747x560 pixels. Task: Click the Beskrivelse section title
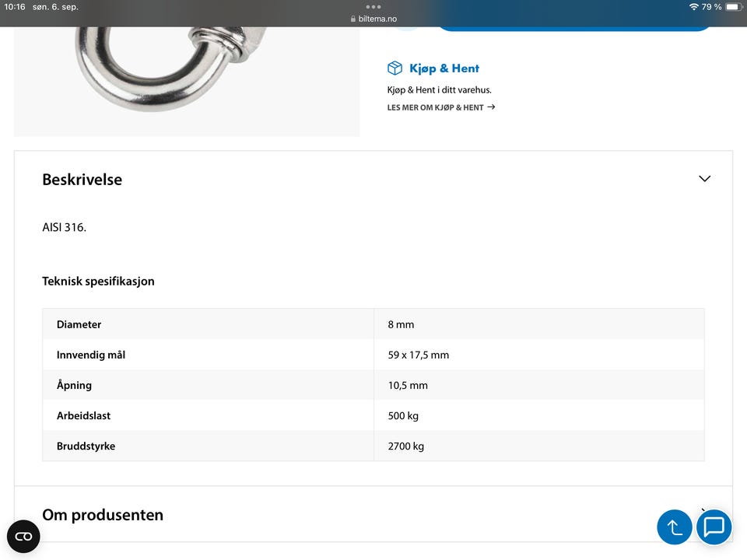pyautogui.click(x=82, y=180)
